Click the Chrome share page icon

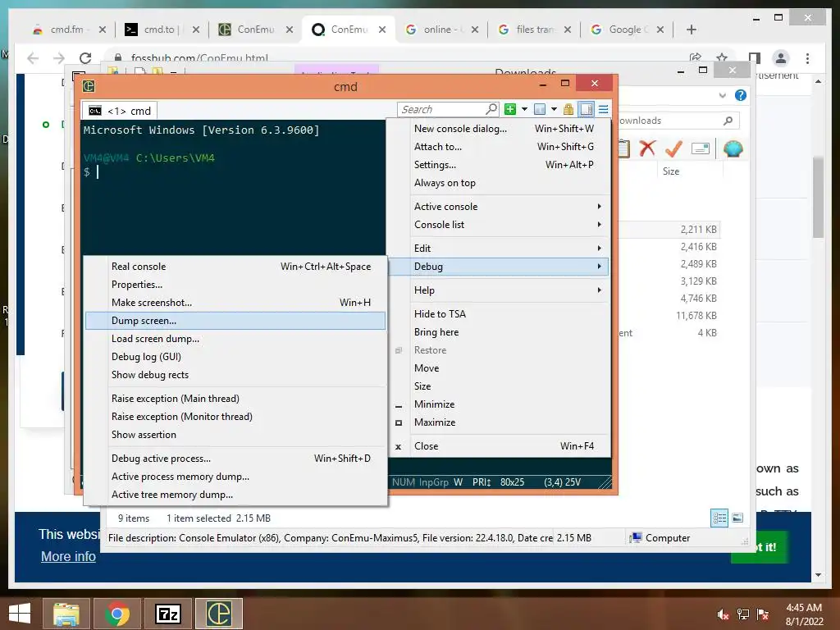(x=696, y=57)
